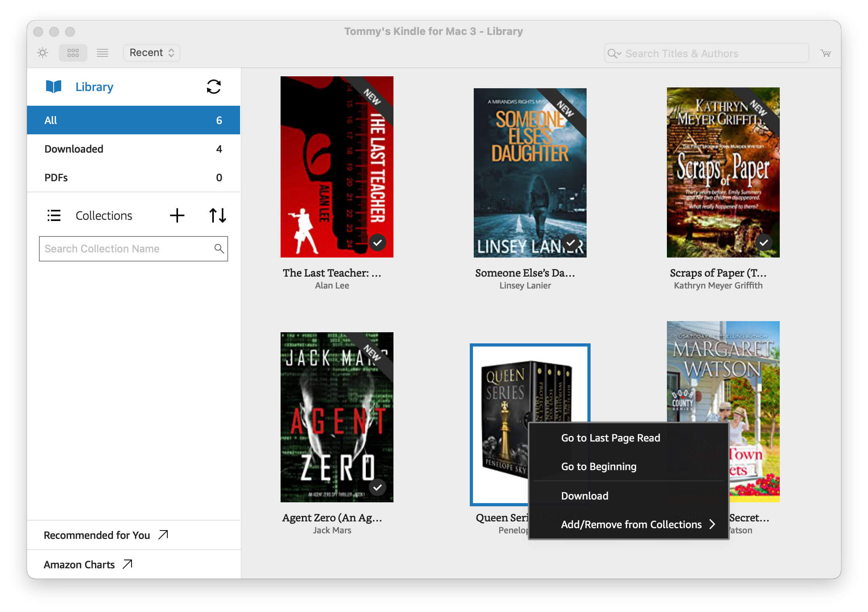Open Add/Remove from Collections submenu

[x=628, y=525]
